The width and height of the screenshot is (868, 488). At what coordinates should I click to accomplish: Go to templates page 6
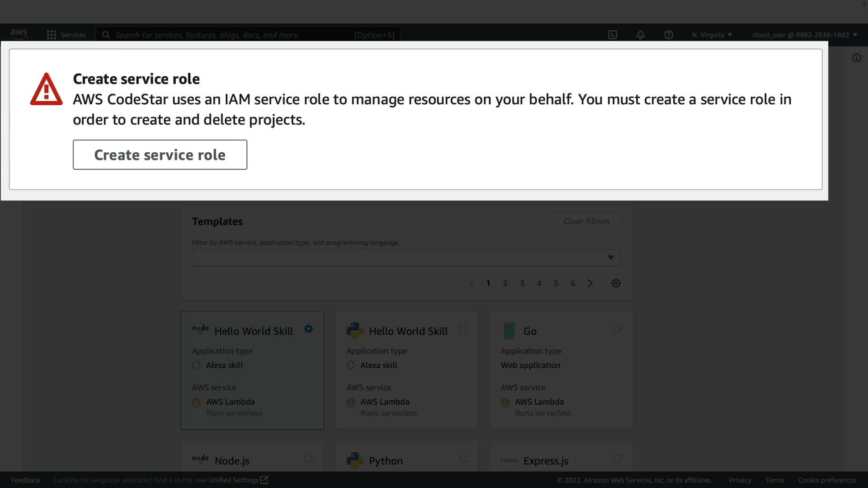(573, 283)
